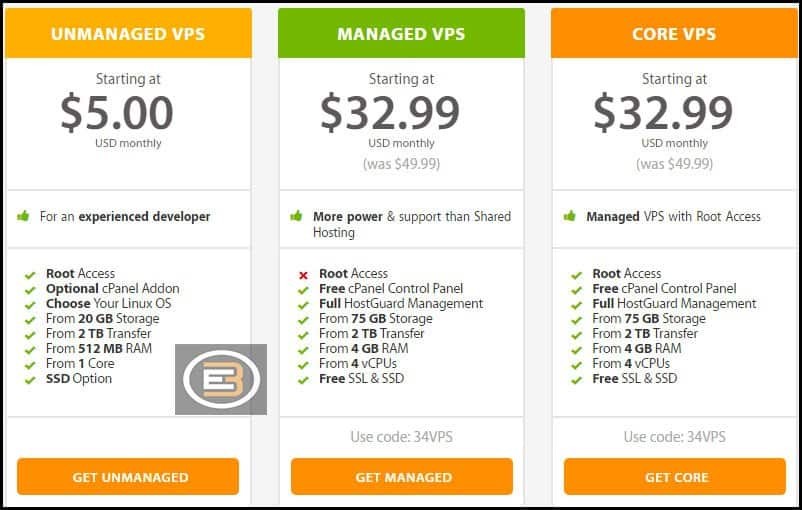Click the thumbs-up icon beside 'Managed VPS with Root Access'
The height and width of the screenshot is (510, 802).
(569, 216)
